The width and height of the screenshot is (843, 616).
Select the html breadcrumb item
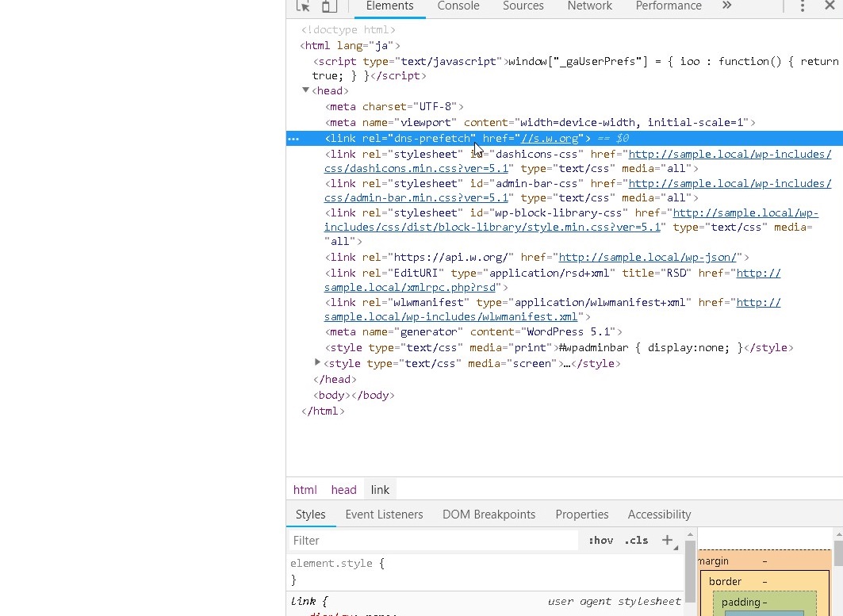(x=305, y=489)
